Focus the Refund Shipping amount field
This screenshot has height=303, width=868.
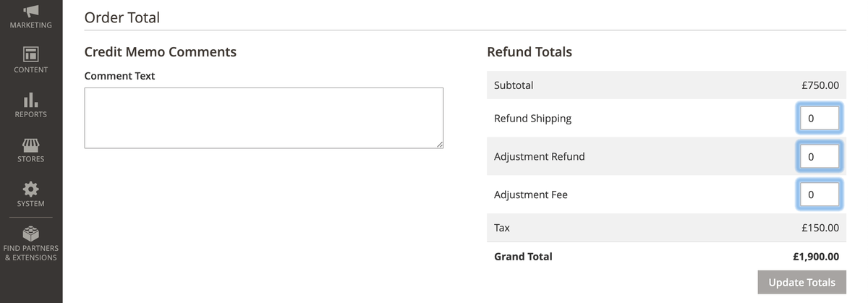(x=819, y=118)
